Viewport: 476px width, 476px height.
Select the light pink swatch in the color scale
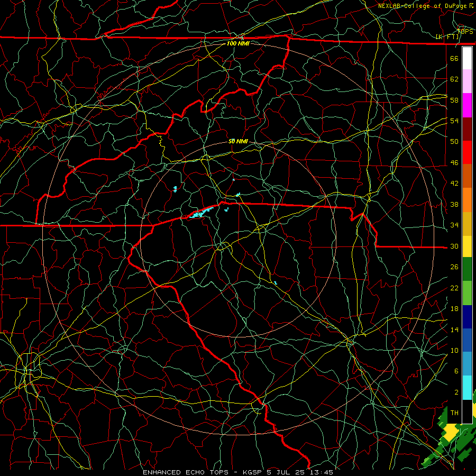467,81
